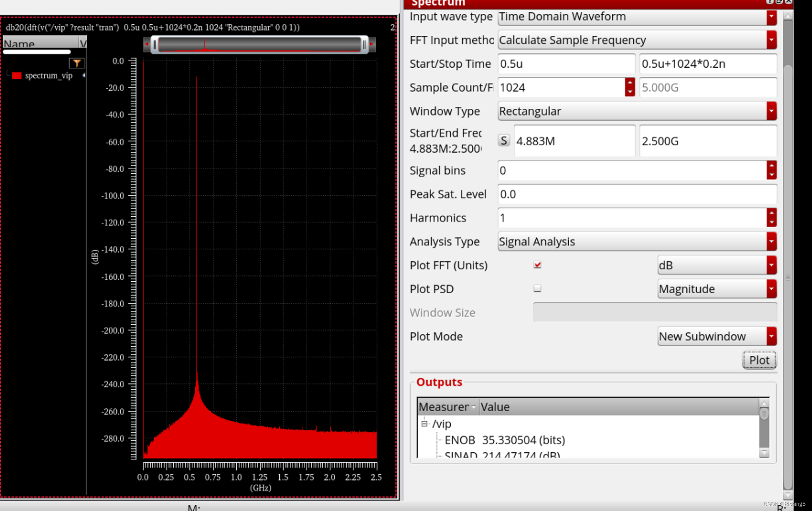Decrease Harmonics with down arrow
This screenshot has width=812, height=511.
pos(771,222)
